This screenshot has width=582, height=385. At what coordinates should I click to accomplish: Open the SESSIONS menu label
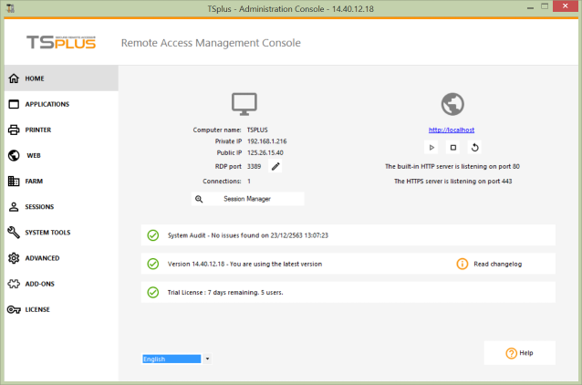click(39, 206)
